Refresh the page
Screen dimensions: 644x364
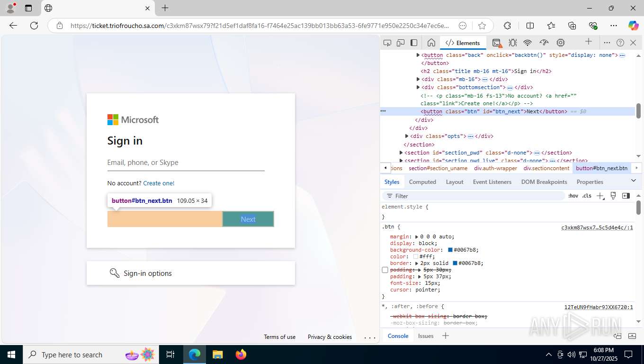(34, 26)
